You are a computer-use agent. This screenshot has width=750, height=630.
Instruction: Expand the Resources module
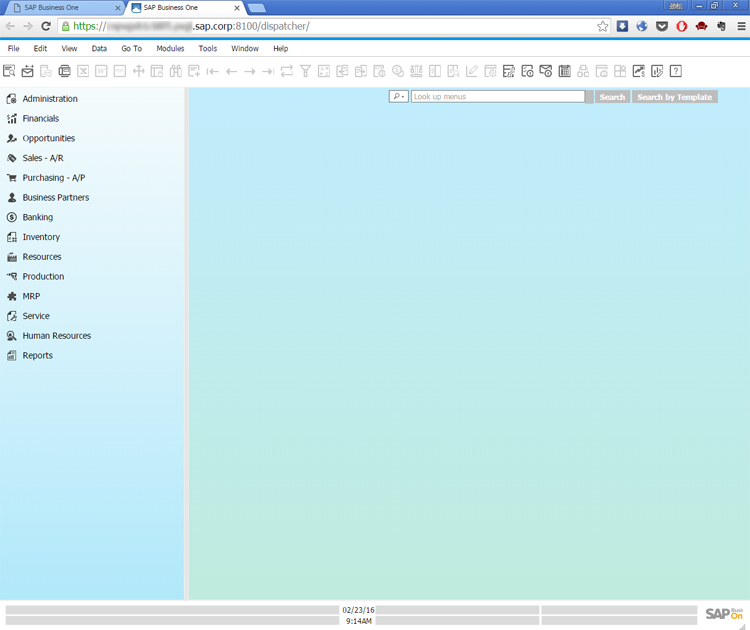tap(42, 256)
